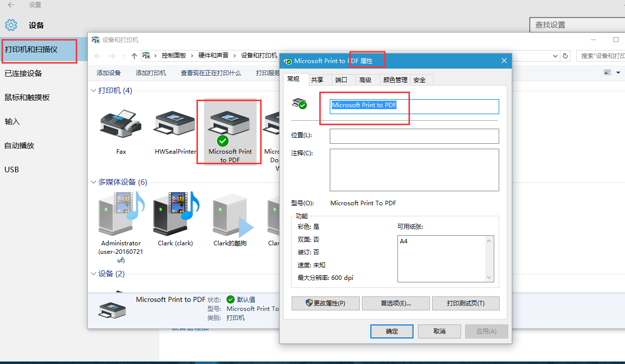Viewport: 625px width, 364px height.
Task: Click the paper list scroll up arrow
Action: [490, 241]
